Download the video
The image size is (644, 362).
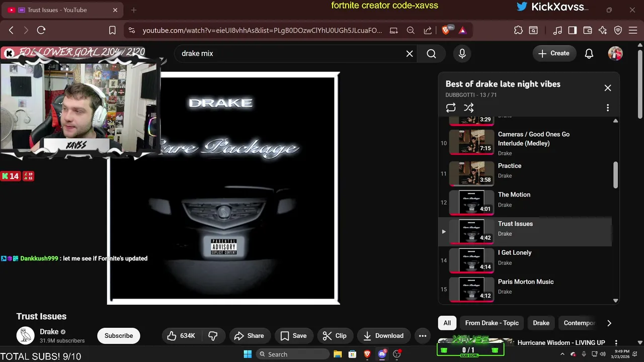point(383,336)
